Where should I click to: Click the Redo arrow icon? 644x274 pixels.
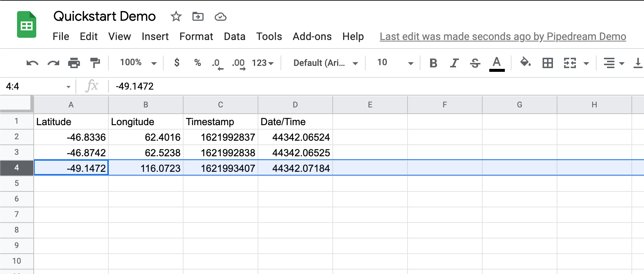[x=53, y=63]
